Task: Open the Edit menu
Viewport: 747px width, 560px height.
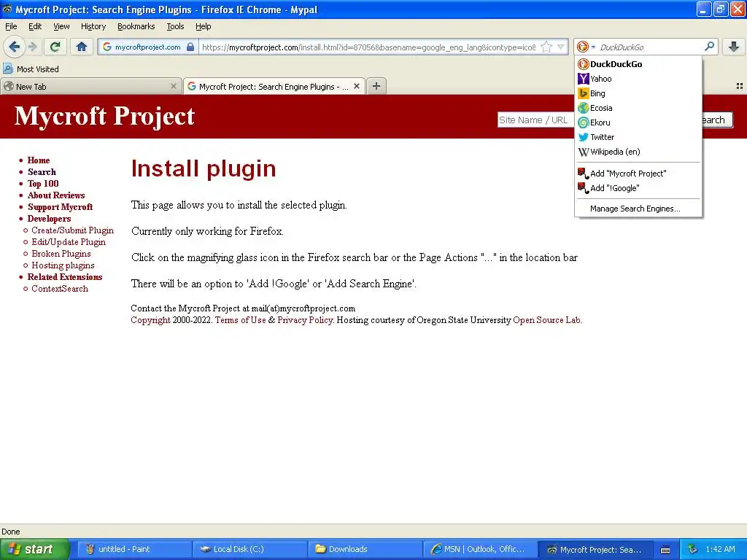Action: [35, 27]
